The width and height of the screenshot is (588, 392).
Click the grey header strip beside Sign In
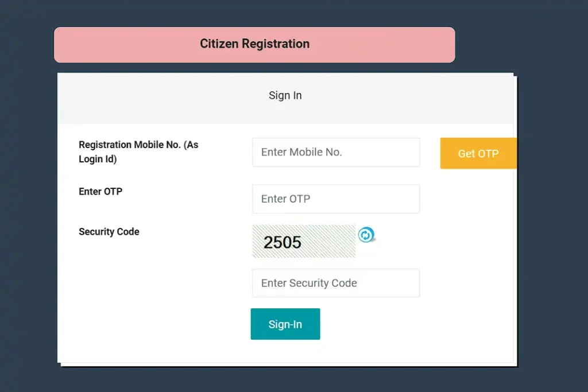144,98
